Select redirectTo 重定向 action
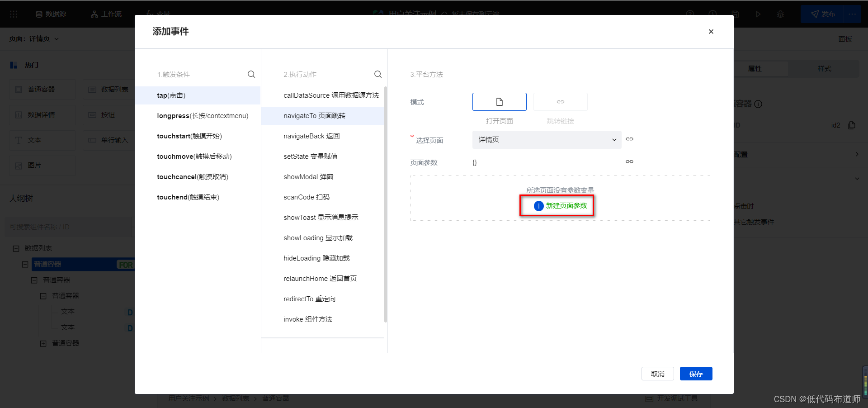868x408 pixels. point(323,299)
